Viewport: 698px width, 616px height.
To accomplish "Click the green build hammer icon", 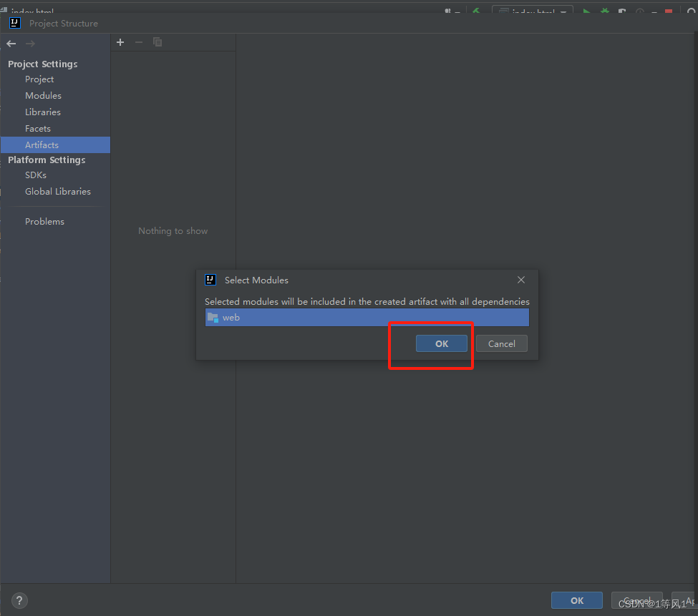I will 476,11.
